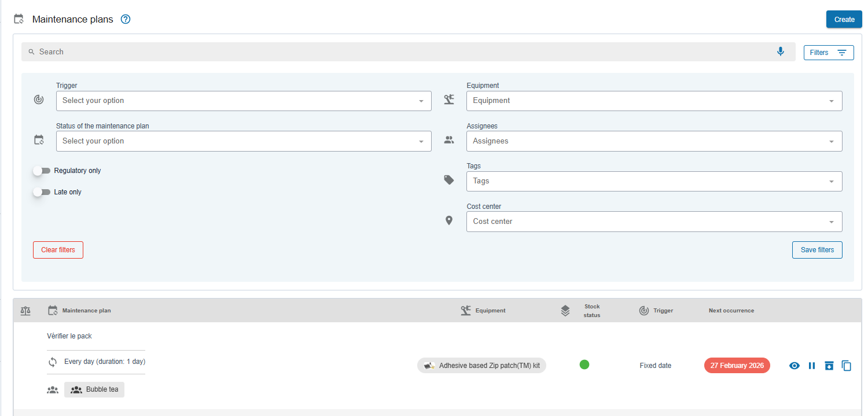Sort by Next occurrence column header
The width and height of the screenshot is (868, 416).
(731, 311)
